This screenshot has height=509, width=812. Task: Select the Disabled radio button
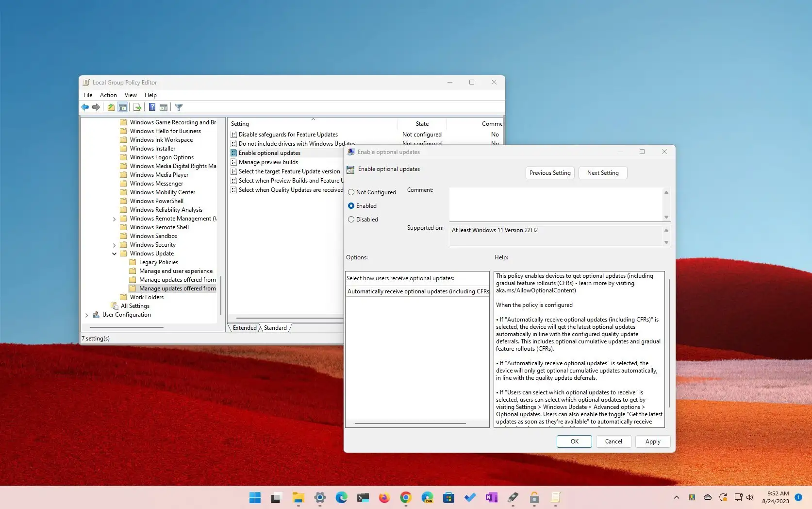coord(351,220)
